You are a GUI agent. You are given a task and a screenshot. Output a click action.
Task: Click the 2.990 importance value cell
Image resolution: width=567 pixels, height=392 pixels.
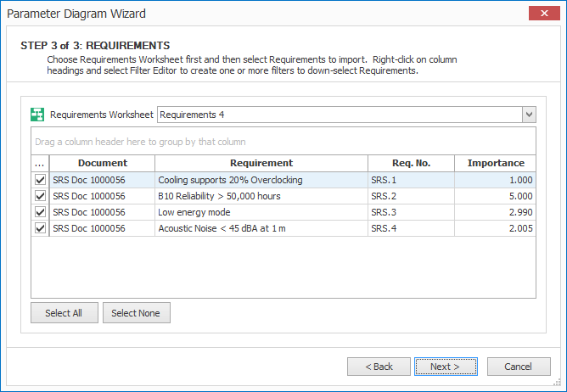coord(495,212)
